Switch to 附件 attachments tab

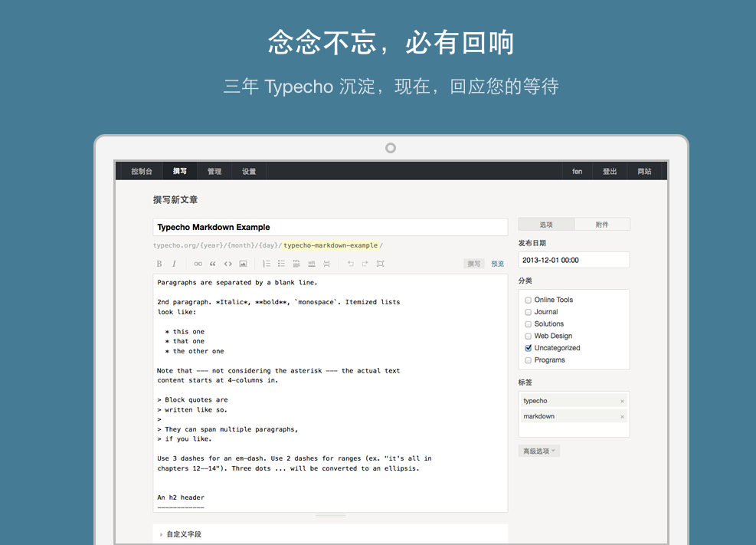[x=602, y=225]
